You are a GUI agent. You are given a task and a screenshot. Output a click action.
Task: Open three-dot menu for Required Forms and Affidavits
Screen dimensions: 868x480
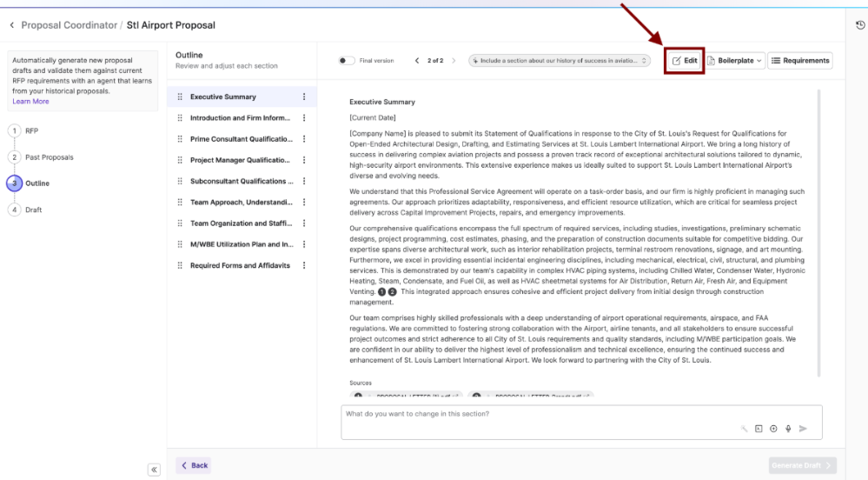304,265
